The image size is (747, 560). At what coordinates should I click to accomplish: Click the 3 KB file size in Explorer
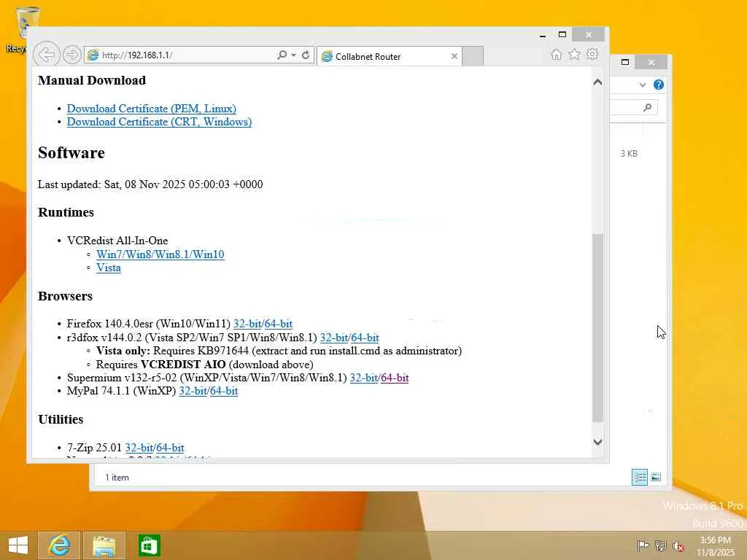[629, 153]
